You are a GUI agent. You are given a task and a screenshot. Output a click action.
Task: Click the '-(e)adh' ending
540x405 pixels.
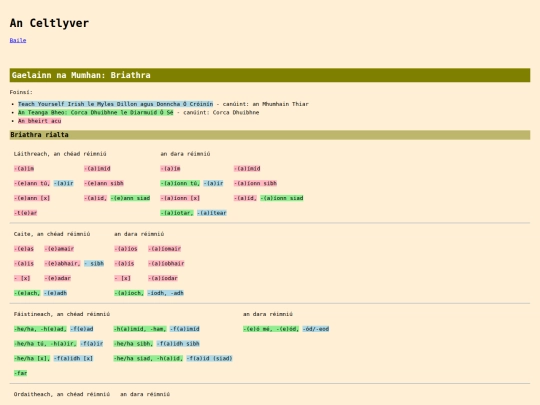click(55, 293)
